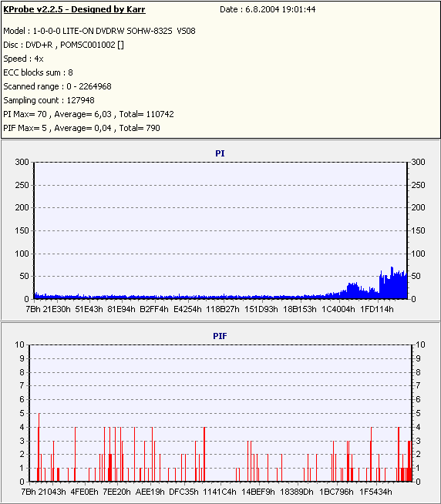Click the 1BC796h label under PIF chart
Image resolution: width=441 pixels, height=504 pixels.
336,492
